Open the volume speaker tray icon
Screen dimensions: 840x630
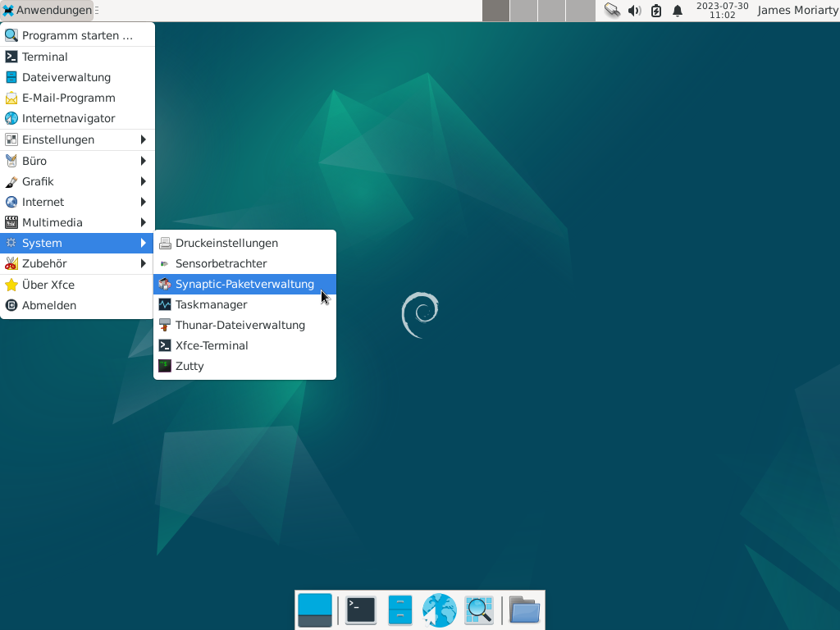634,10
